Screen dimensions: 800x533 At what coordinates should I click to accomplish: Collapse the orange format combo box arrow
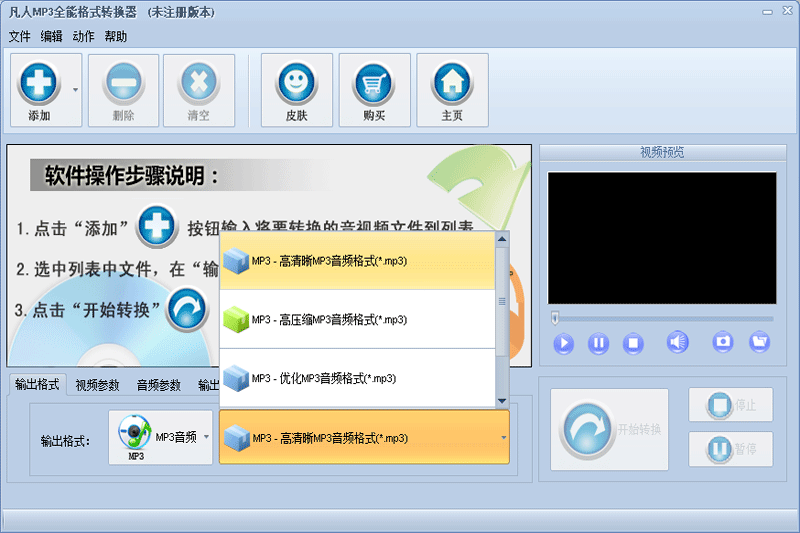click(x=503, y=438)
